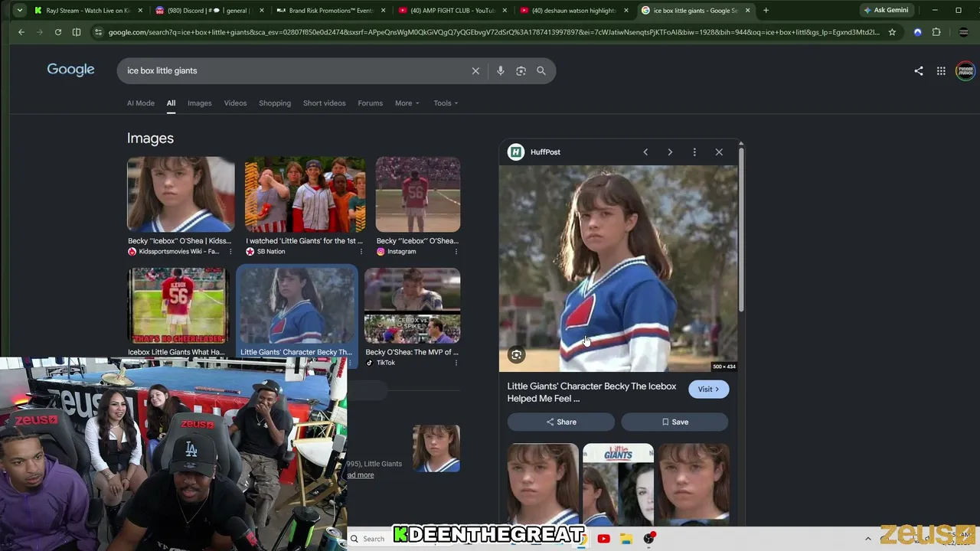Open SB Nation Little Giants thumbnail
This screenshot has height=551, width=980.
coord(305,194)
